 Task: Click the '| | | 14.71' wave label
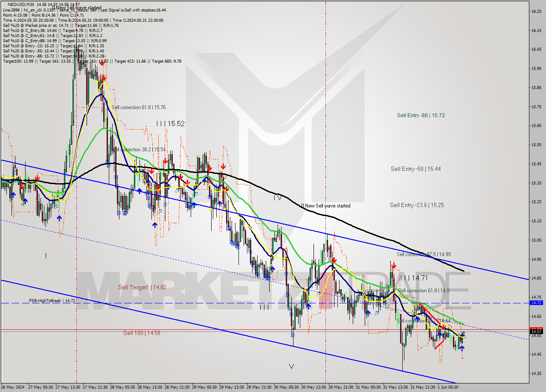point(414,278)
